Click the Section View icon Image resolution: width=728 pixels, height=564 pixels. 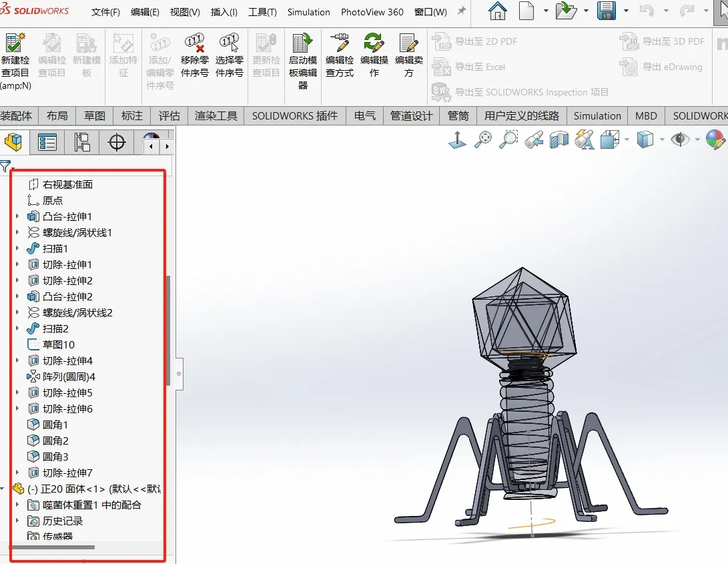(x=559, y=139)
